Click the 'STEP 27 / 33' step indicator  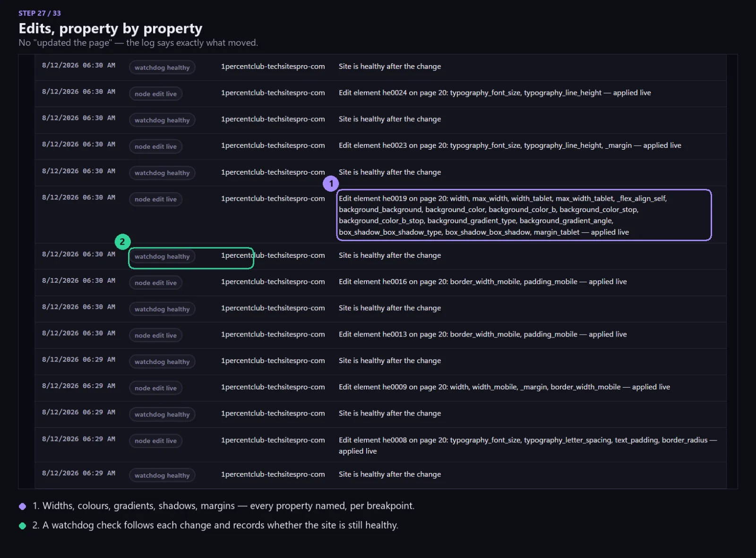40,13
